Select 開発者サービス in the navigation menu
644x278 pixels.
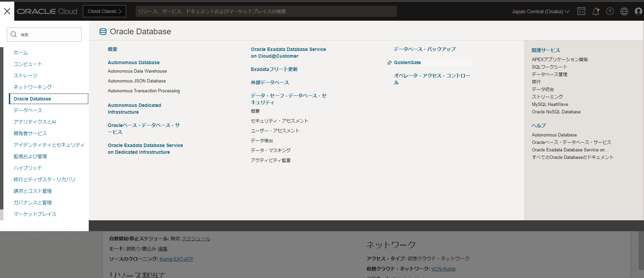tap(30, 133)
